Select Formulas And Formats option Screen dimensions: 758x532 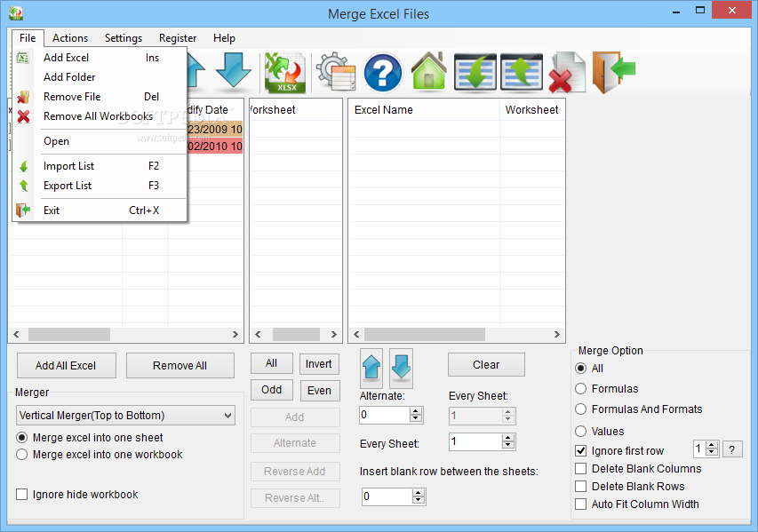[581, 409]
